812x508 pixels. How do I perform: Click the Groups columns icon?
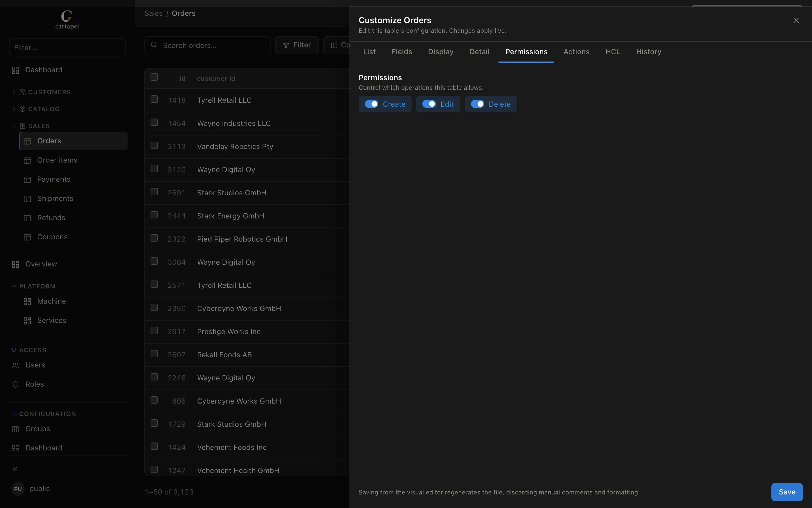(16, 429)
